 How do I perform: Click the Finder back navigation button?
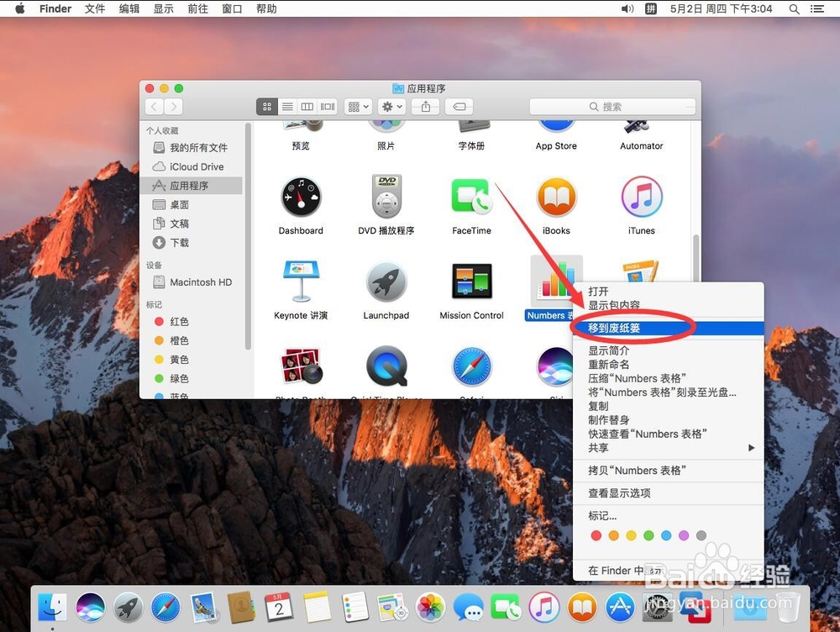(x=154, y=107)
